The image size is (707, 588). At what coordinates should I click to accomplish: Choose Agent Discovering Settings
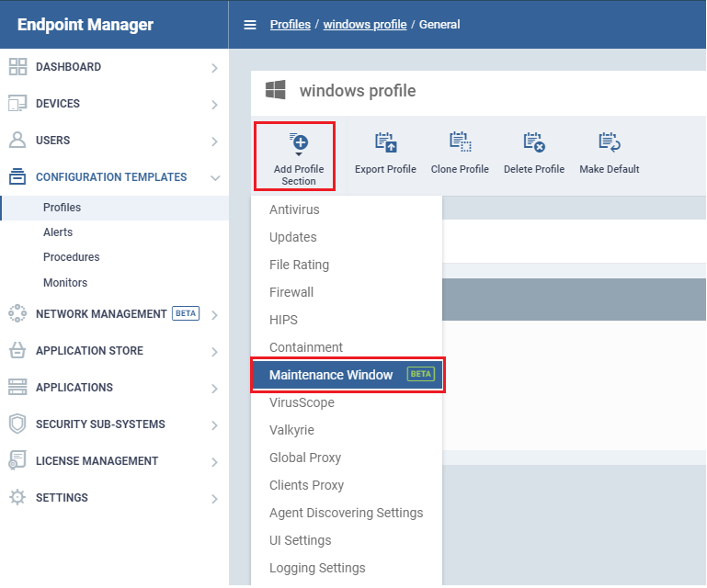click(347, 513)
